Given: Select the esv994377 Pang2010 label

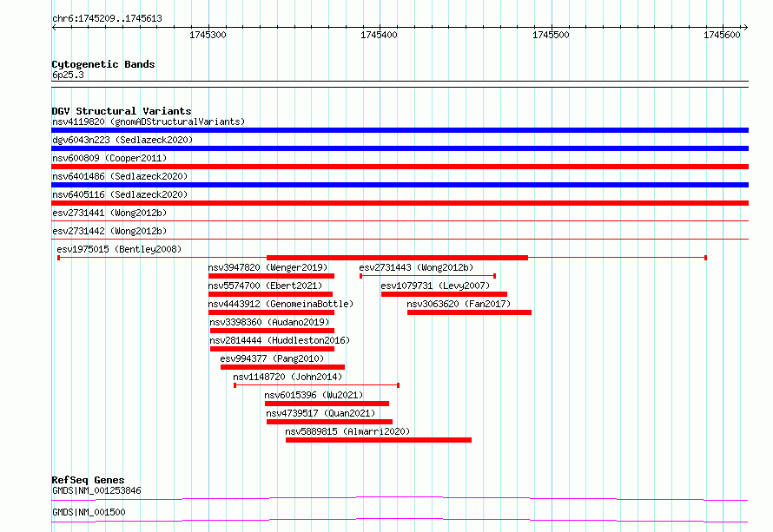Looking at the screenshot, I should tap(272, 358).
